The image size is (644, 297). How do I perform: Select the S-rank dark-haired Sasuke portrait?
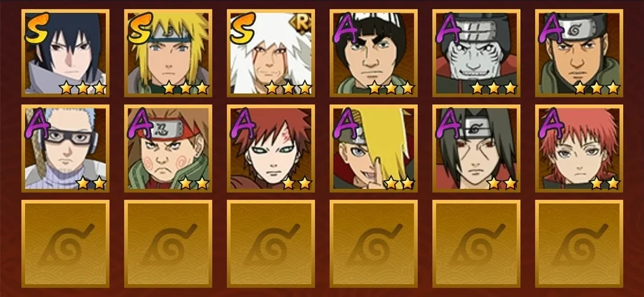[x=66, y=54]
